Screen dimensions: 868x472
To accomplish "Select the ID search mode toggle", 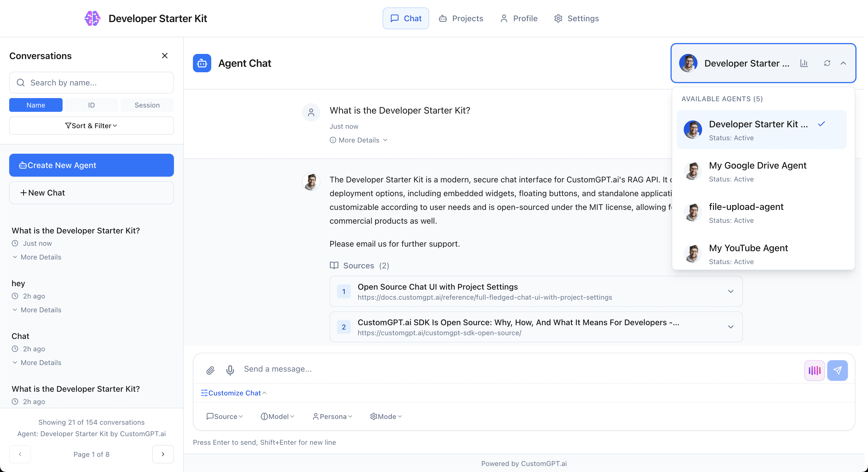I will (91, 105).
